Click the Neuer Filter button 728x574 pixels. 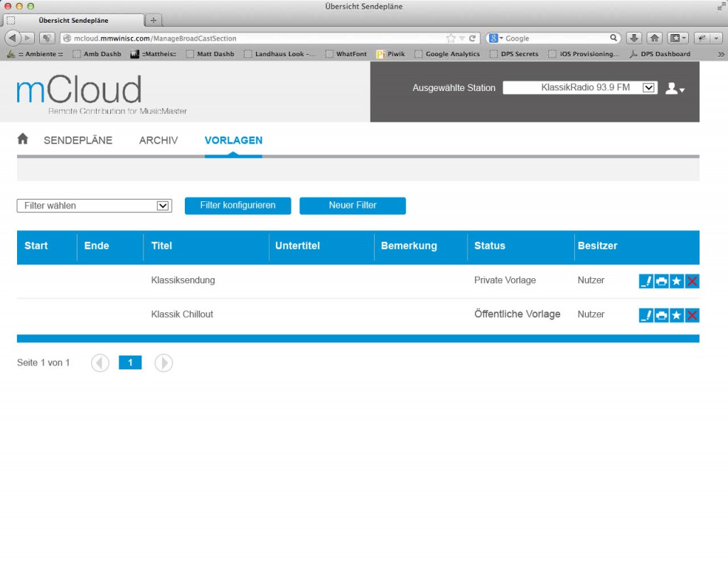pos(353,206)
